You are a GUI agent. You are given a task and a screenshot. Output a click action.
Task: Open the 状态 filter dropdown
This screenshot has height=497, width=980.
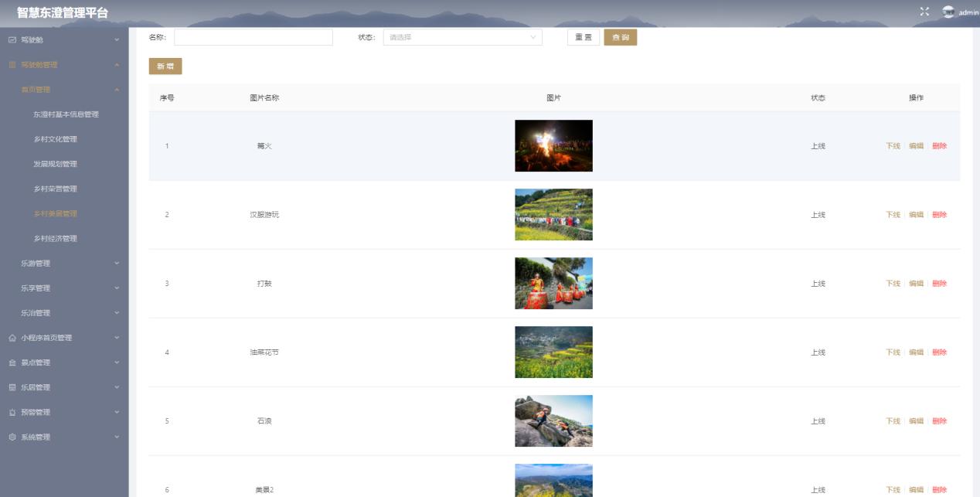(x=462, y=37)
